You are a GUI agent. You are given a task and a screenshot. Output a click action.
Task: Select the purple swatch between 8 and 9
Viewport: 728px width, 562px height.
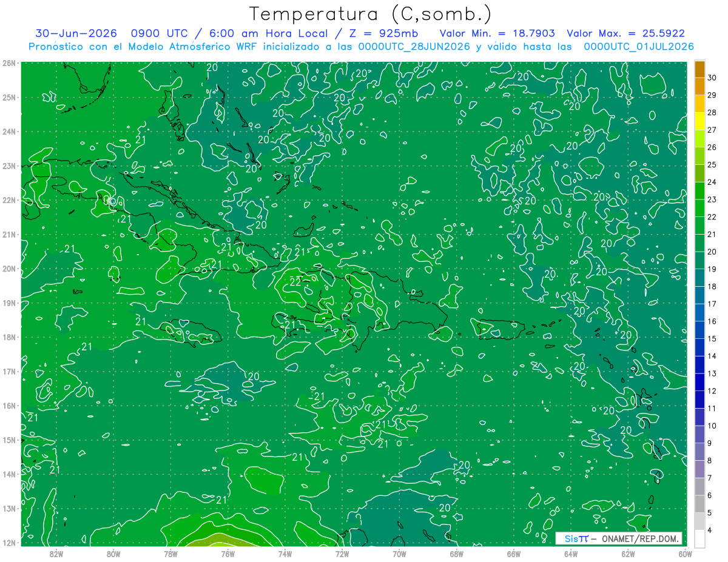[699, 452]
